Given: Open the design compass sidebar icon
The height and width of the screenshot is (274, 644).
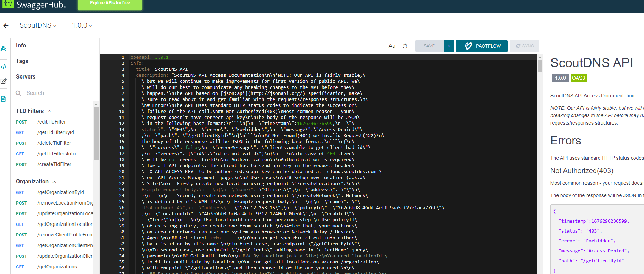Looking at the screenshot, I should [4, 49].
